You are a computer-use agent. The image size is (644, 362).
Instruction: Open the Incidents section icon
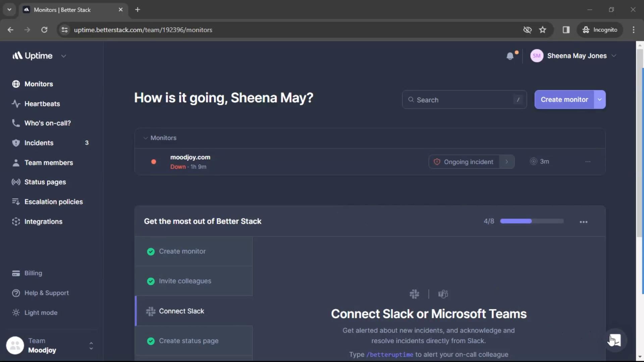pos(15,142)
